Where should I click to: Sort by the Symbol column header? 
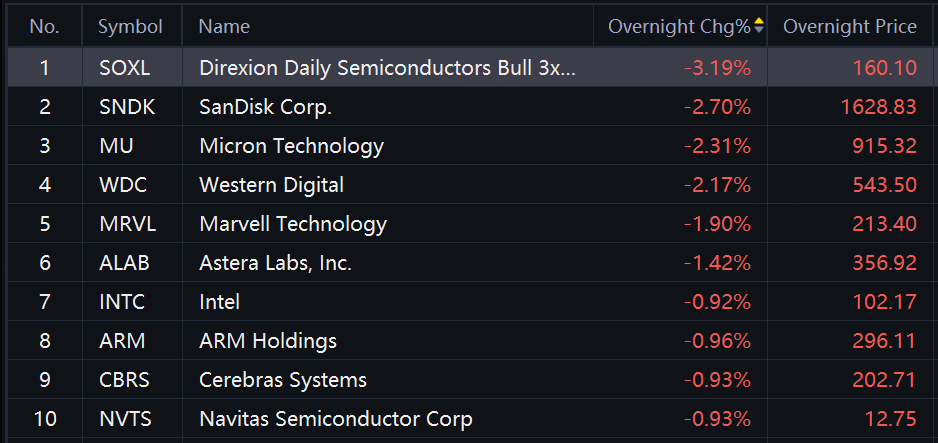point(130,27)
